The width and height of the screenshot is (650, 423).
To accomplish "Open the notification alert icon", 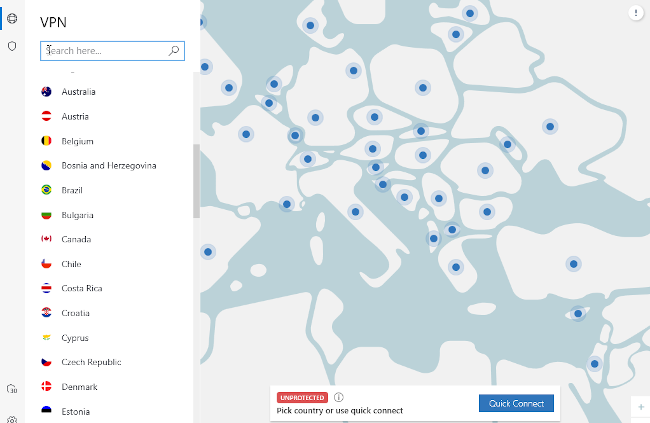I will click(x=635, y=13).
